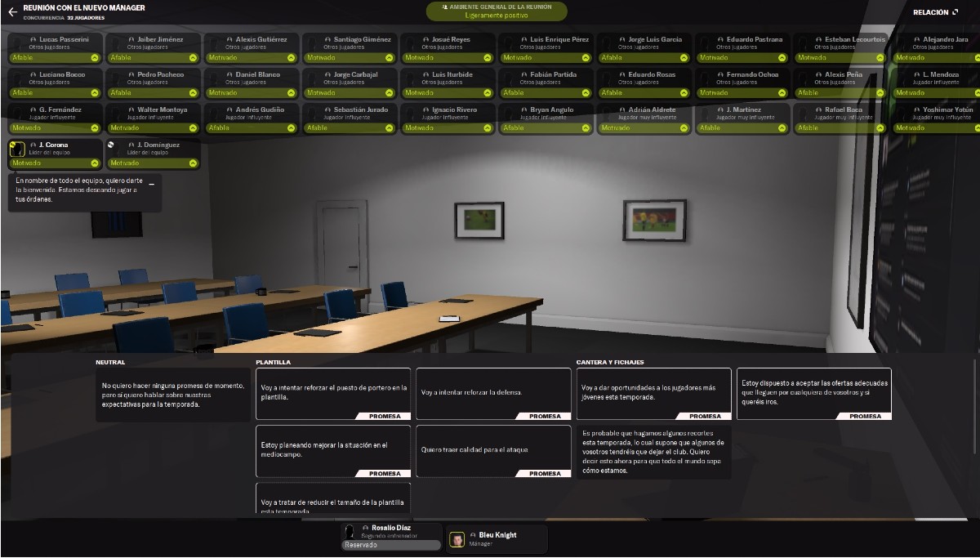Click Bleu Knight's manager avatar
This screenshot has height=558, width=980.
point(457,540)
